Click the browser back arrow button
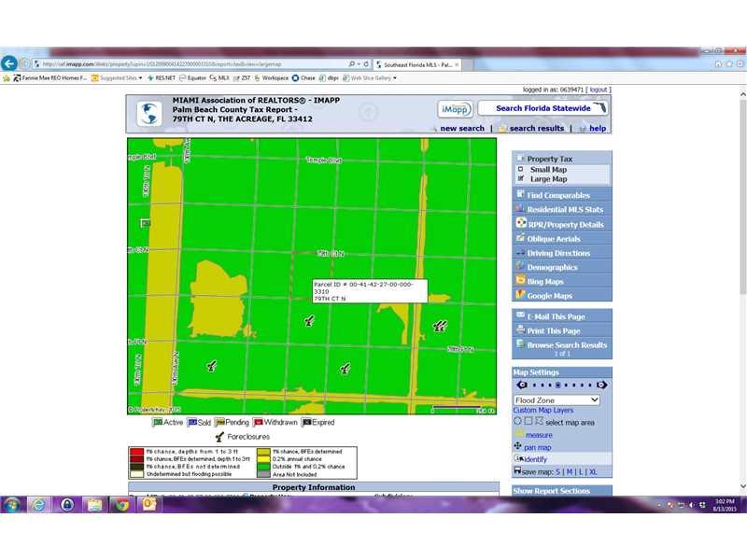 [10, 63]
